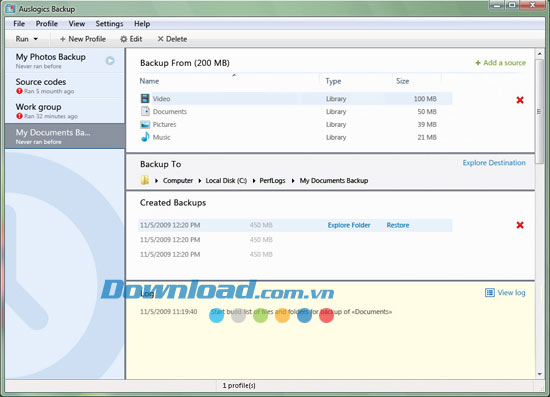Click Delete in the toolbar
Screen dimensions: 550x397
point(172,39)
